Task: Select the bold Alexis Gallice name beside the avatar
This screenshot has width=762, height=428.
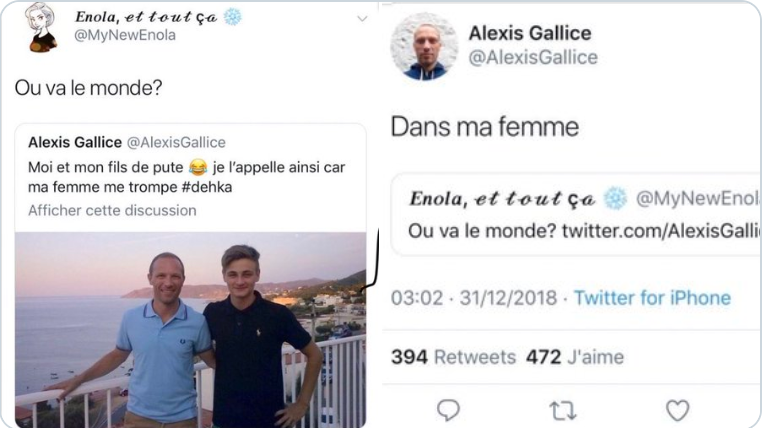Action: coord(530,33)
